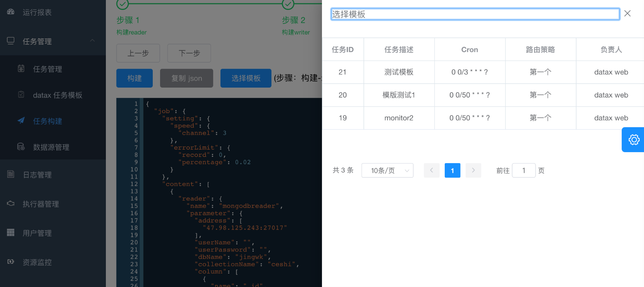Viewport: 644px width, 287px height.
Task: Click the 任务ID column header
Action: (343, 49)
